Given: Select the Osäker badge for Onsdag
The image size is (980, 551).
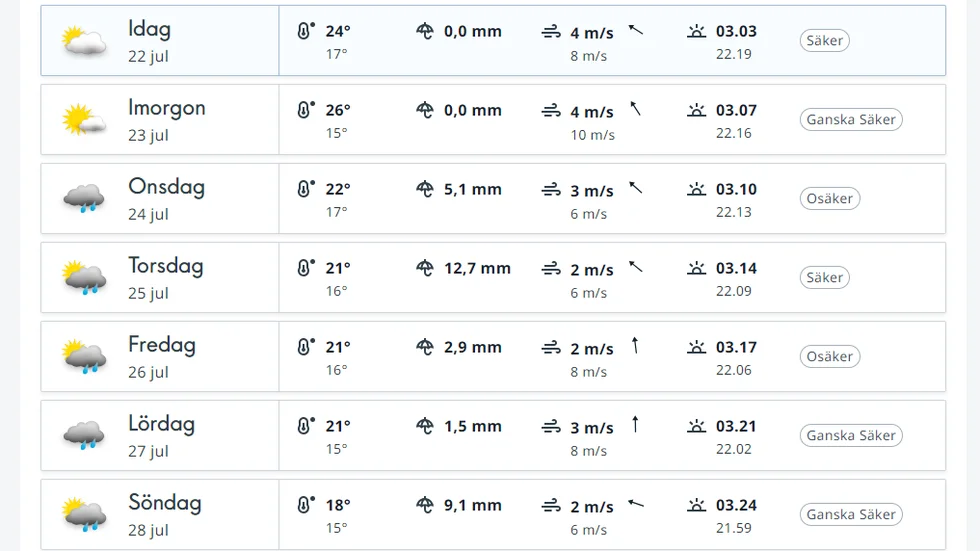Looking at the screenshot, I should [x=829, y=199].
